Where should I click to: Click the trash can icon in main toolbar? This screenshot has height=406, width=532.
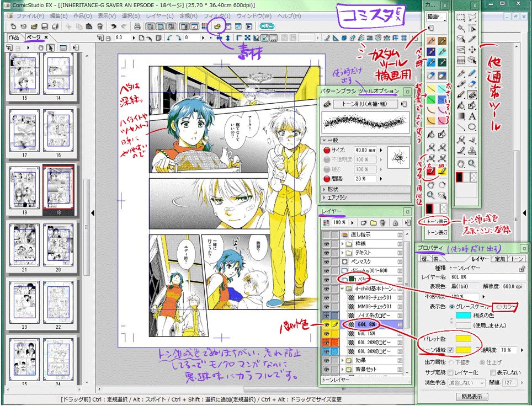coord(100,26)
